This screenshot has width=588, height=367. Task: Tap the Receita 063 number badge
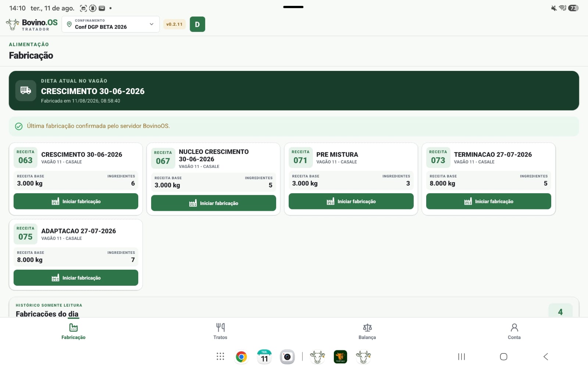tap(25, 157)
